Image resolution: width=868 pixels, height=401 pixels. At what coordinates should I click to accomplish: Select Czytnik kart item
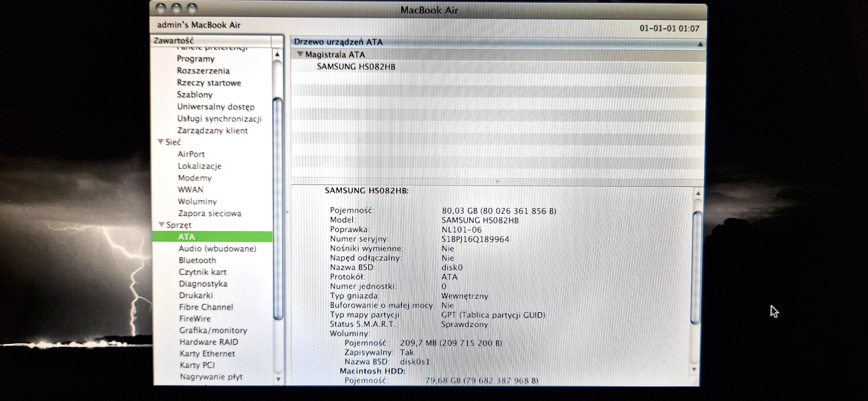[202, 272]
